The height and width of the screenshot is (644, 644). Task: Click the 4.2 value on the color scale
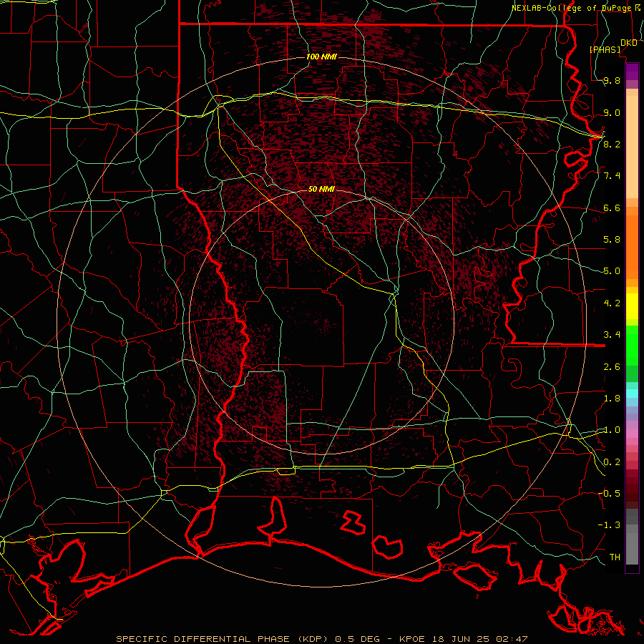pos(612,303)
